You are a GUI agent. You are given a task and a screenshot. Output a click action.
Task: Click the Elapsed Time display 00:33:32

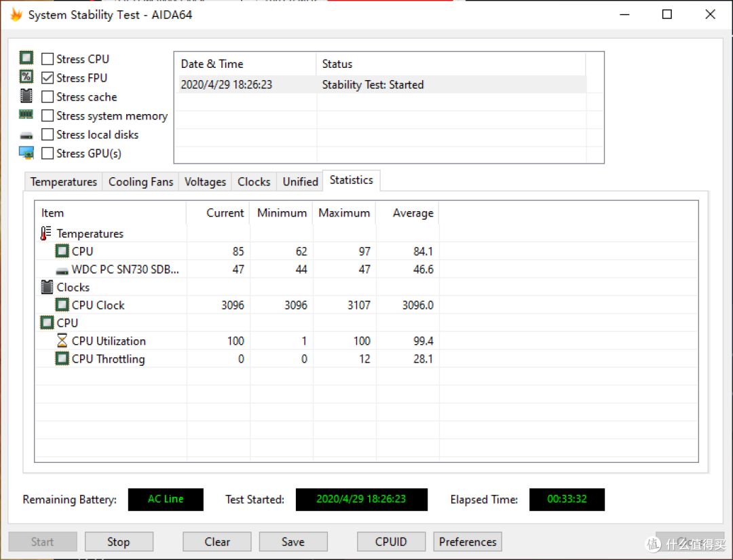[567, 499]
